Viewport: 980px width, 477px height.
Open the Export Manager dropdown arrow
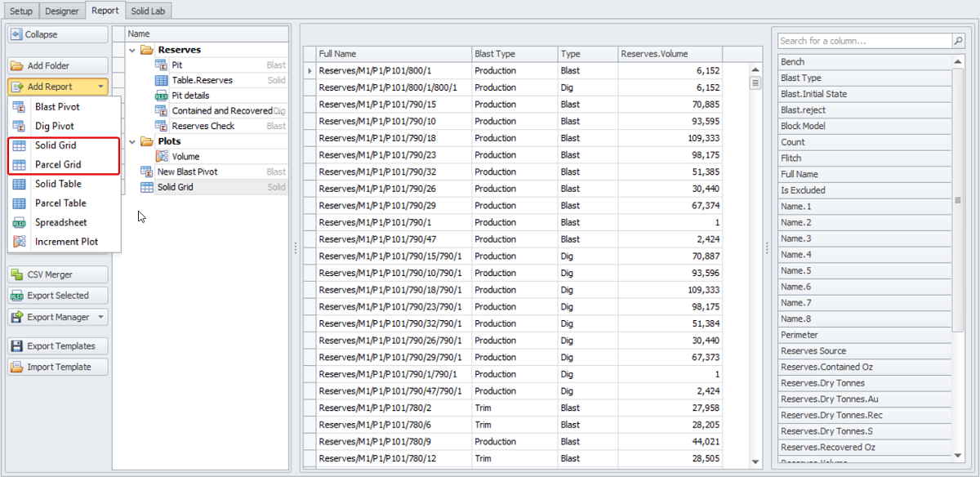click(100, 317)
